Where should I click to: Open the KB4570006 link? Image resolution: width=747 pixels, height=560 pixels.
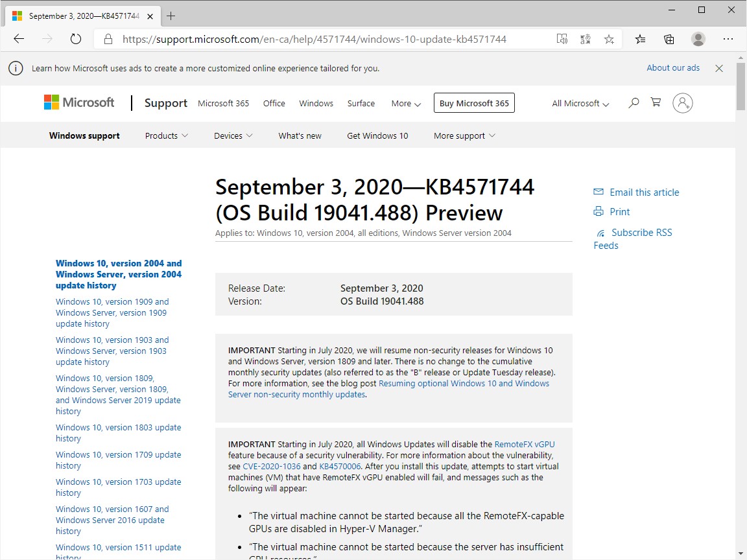(x=340, y=466)
